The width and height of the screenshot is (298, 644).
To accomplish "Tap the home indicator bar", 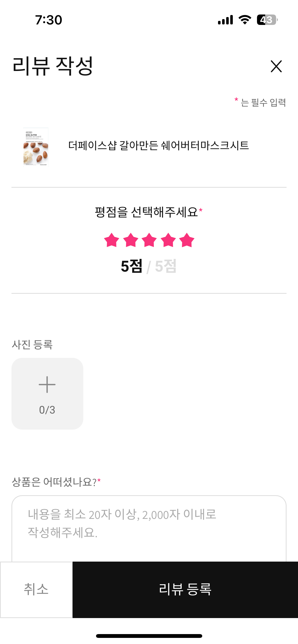I will click(149, 636).
